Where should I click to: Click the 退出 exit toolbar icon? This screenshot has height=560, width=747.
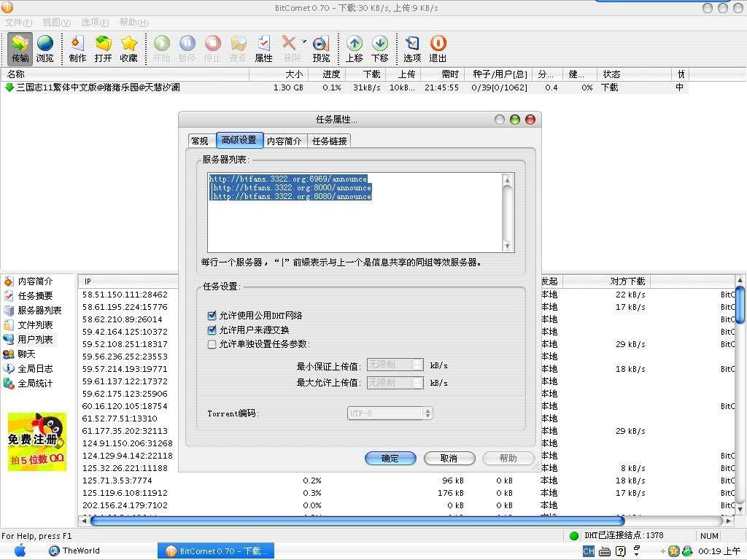(x=438, y=49)
